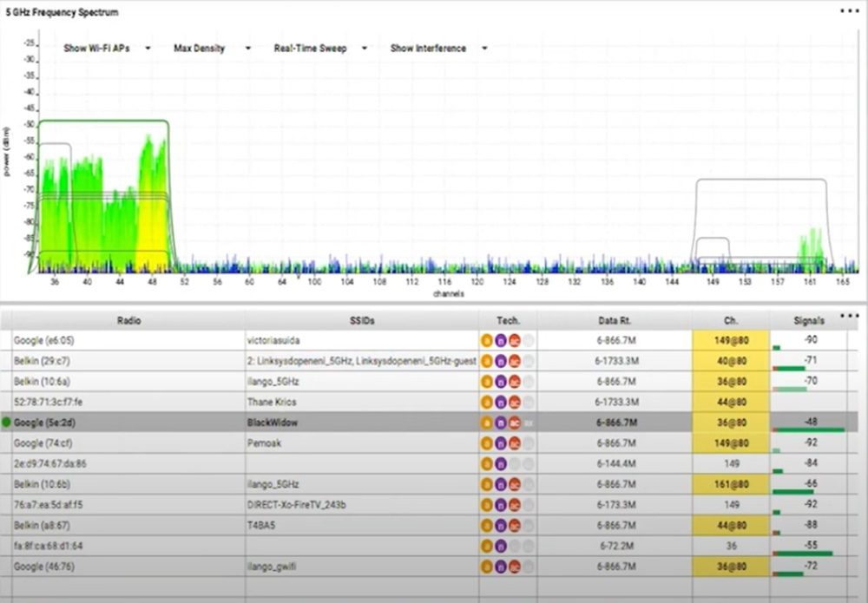This screenshot has width=868, height=603.
Task: Click green connected dot beside Google (5e:2d)
Action: tap(7, 423)
